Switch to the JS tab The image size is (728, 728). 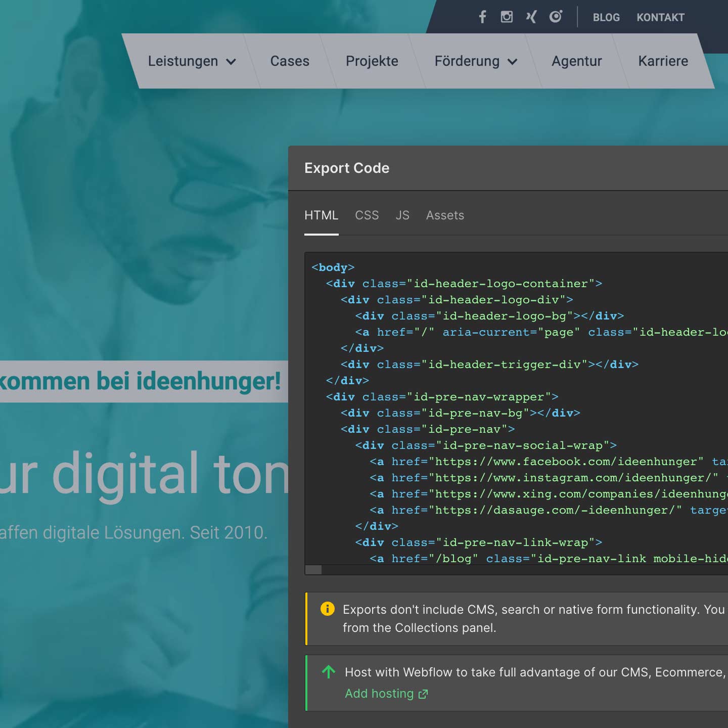click(x=402, y=215)
